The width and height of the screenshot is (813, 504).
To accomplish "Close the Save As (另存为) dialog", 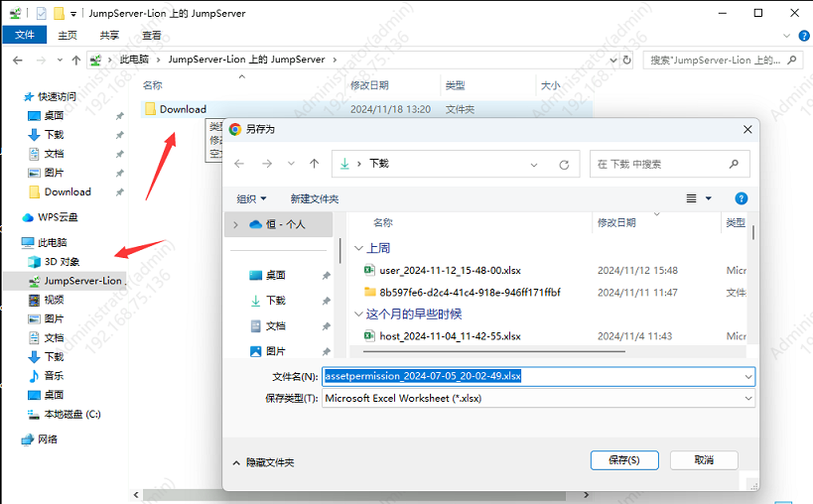I will pyautogui.click(x=747, y=130).
